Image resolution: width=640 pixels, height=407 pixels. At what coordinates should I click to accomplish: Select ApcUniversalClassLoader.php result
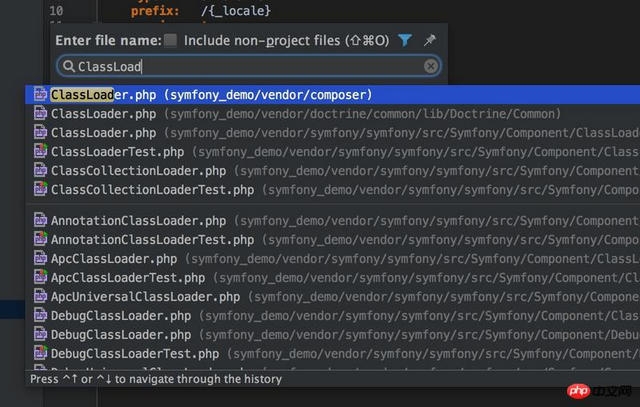pyautogui.click(x=139, y=296)
